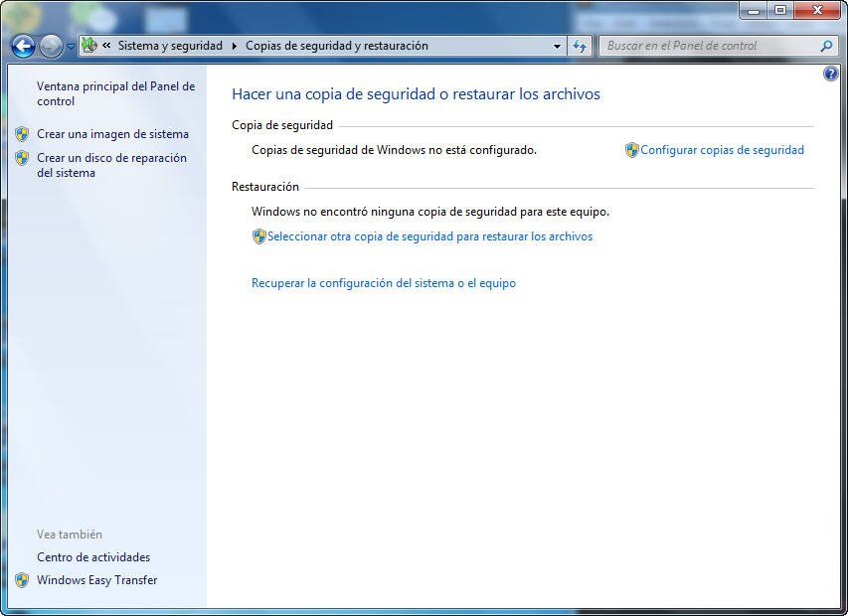The image size is (848, 616).
Task: Open Crear un disco de reparación del sistema
Action: tap(111, 165)
